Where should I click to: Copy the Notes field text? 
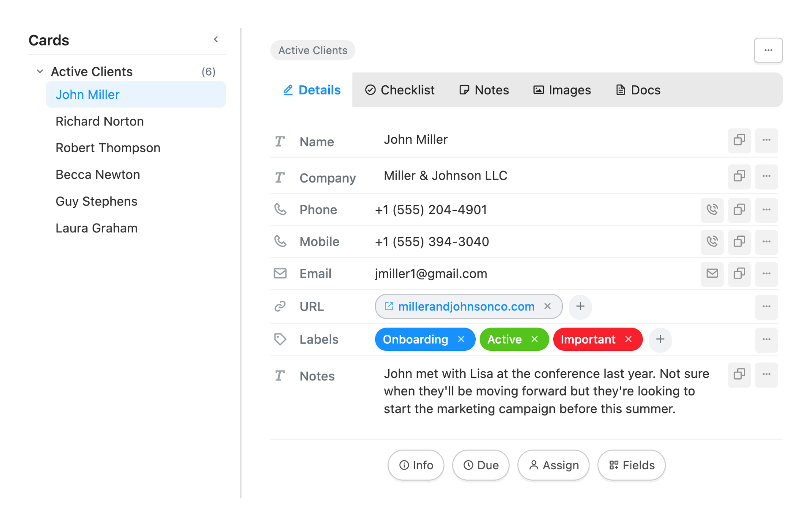[x=739, y=374]
